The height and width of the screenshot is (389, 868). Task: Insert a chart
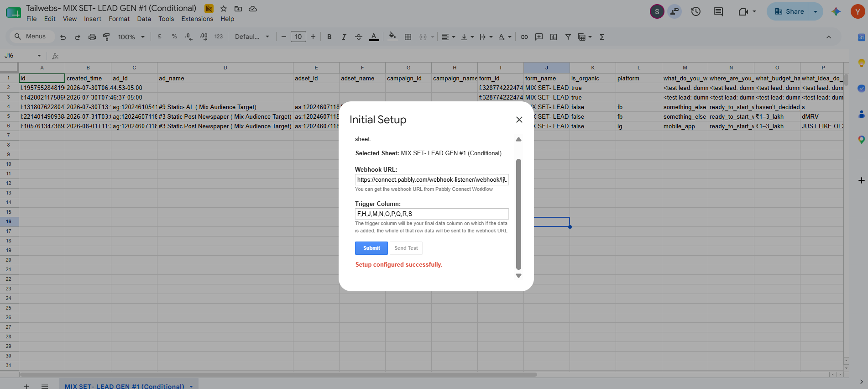click(x=554, y=37)
